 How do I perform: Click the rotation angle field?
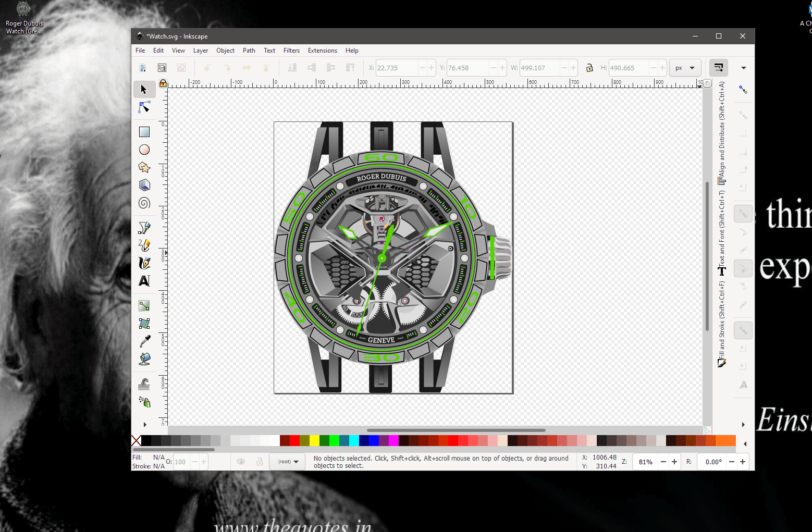pyautogui.click(x=712, y=462)
